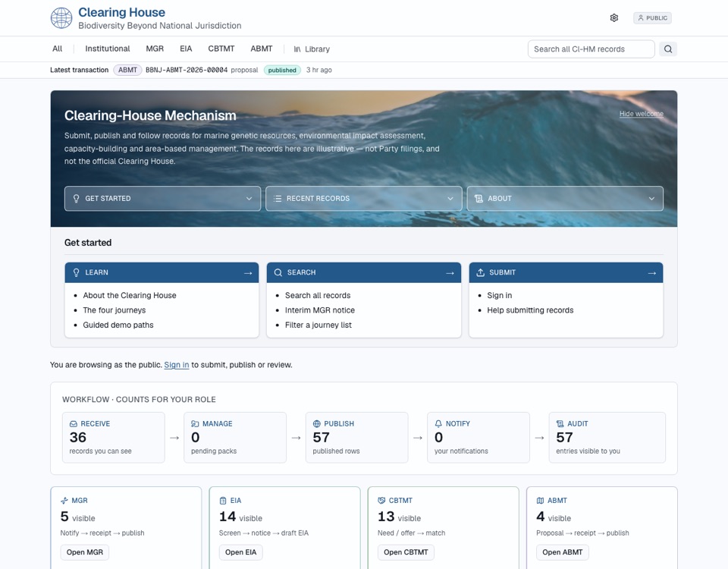Expand the GET STARTED dropdown
Viewport: 728px width, 569px height.
click(162, 198)
